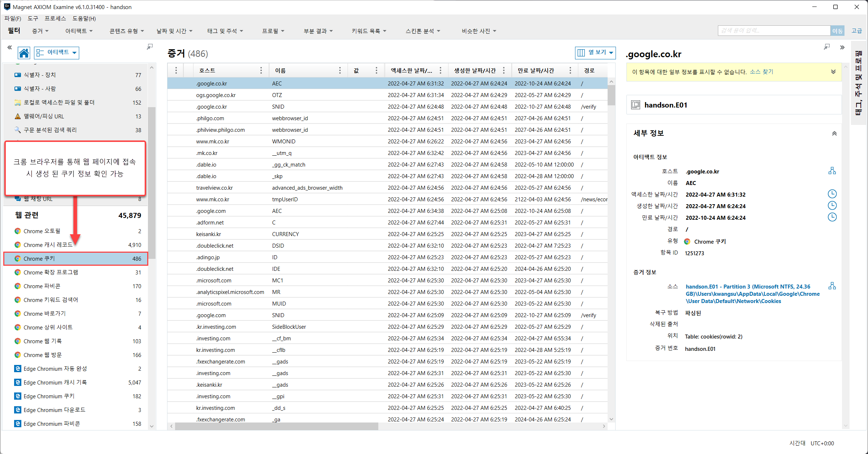Select the .philgo.com webbrowser_id row

pos(387,118)
